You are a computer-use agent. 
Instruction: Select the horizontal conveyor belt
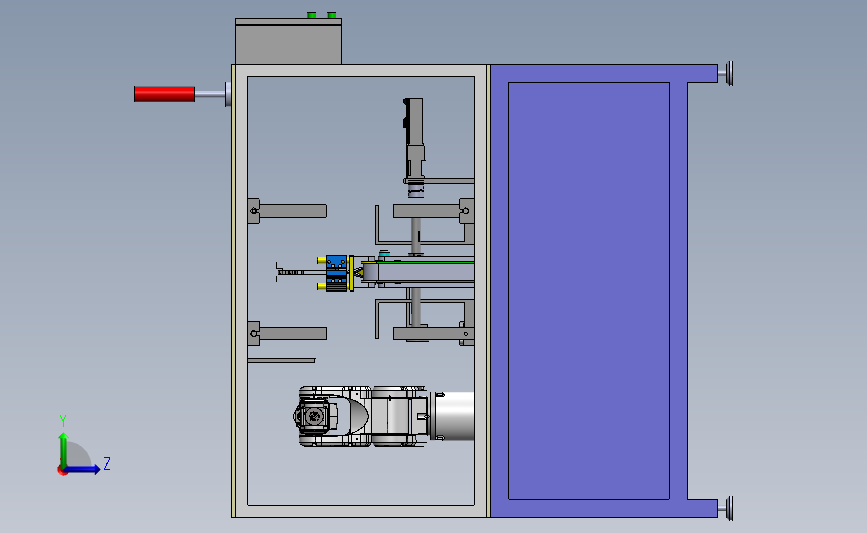pos(425,272)
